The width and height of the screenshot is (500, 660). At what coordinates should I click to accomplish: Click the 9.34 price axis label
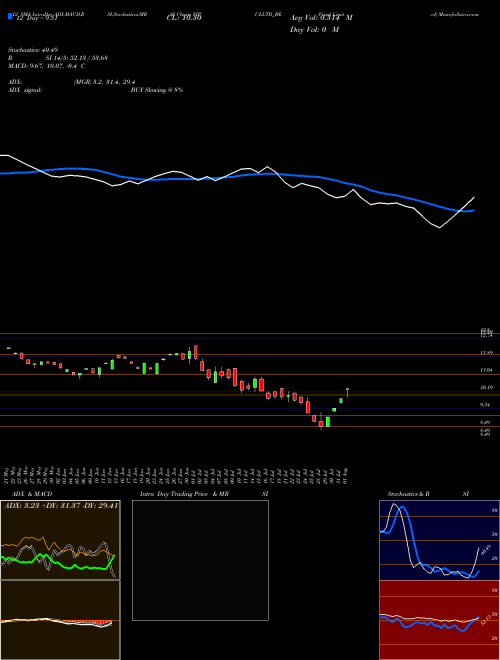click(x=486, y=405)
